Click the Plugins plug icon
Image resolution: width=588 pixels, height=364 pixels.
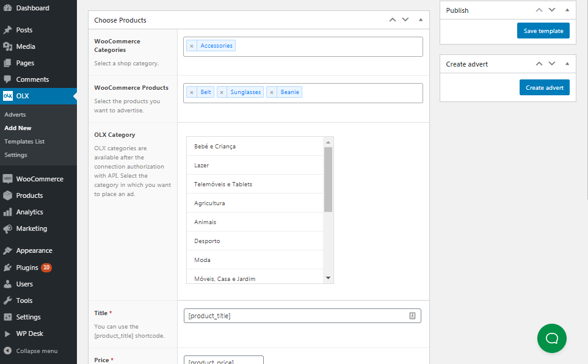[x=7, y=268]
